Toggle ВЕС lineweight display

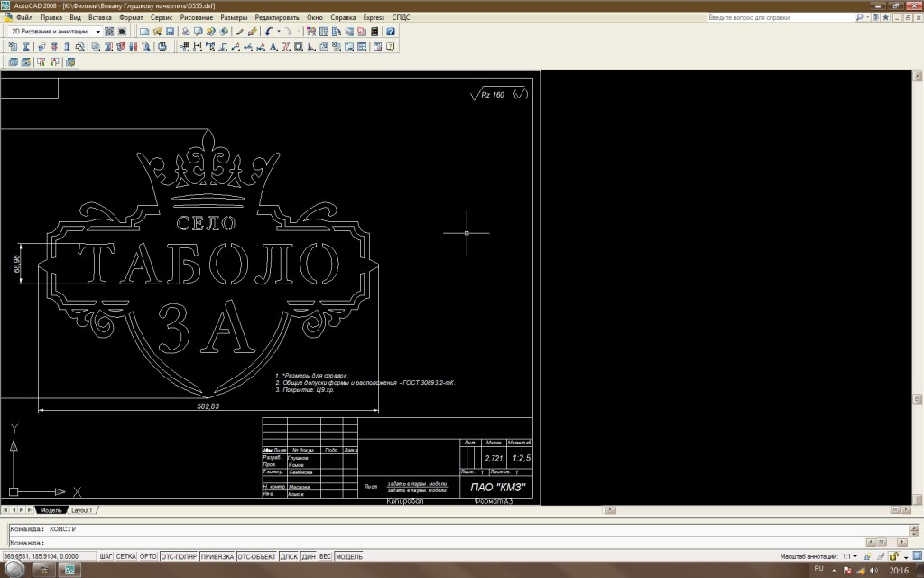point(325,556)
